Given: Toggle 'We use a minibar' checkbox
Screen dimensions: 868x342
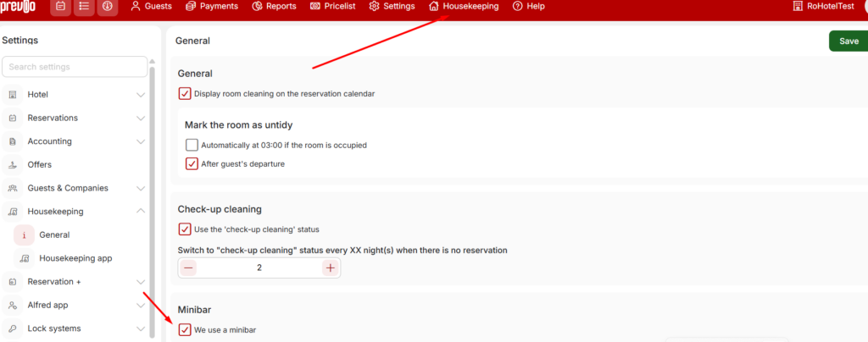Looking at the screenshot, I should [185, 330].
